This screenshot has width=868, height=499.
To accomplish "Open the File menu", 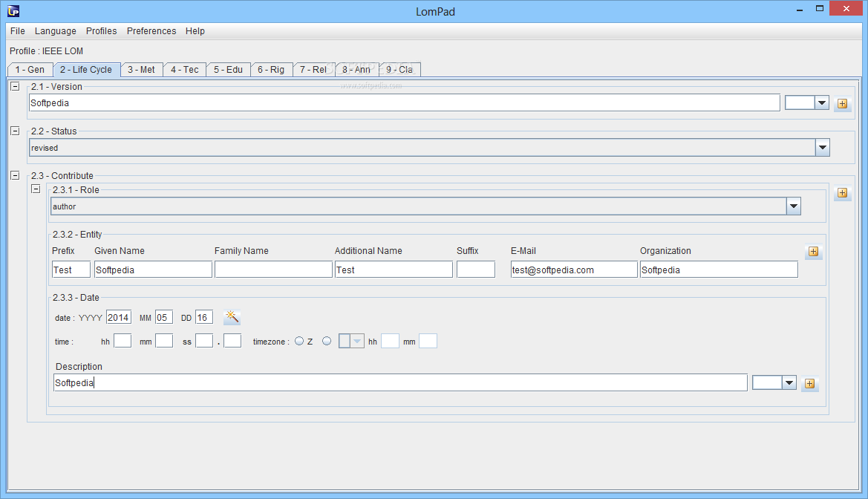I will point(18,31).
